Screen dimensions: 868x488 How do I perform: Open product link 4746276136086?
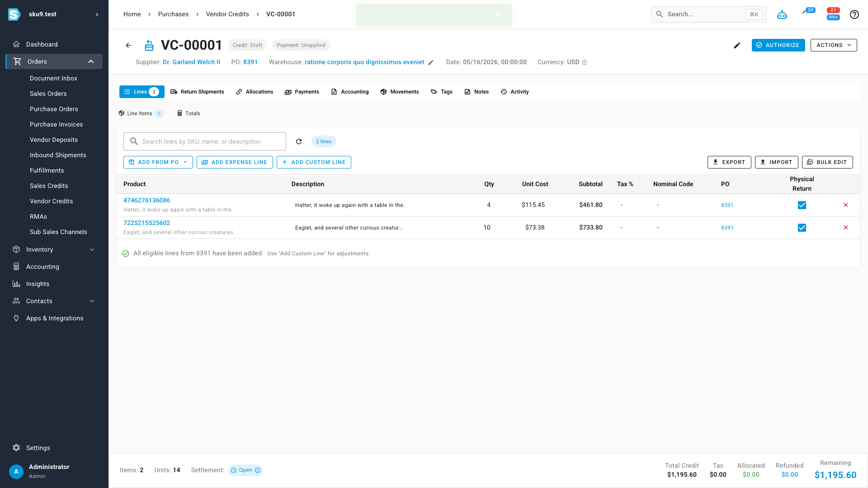(x=147, y=201)
